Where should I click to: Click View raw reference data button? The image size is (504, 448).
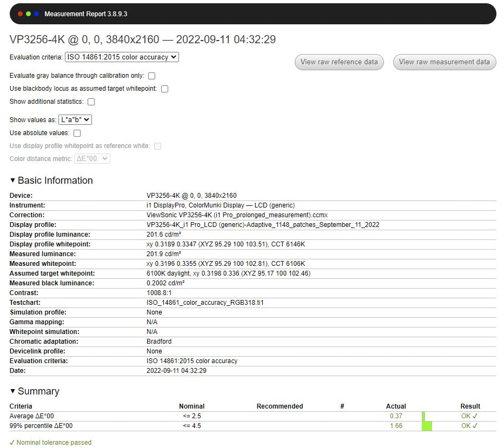coord(339,62)
